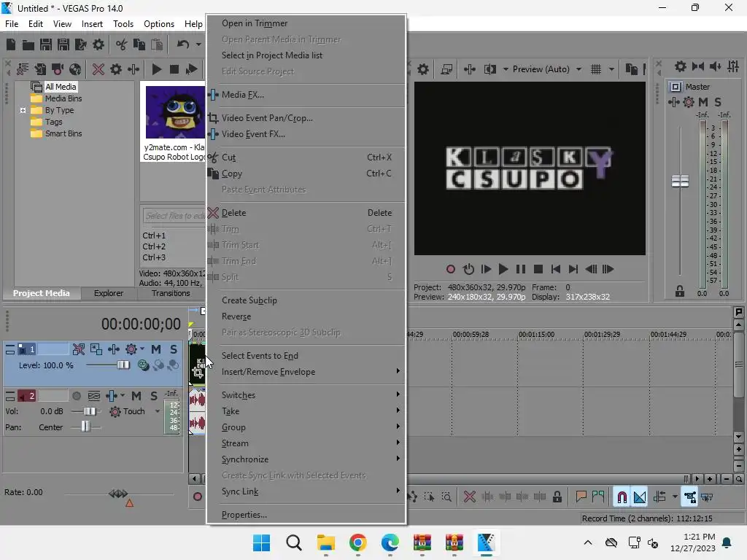Click the Pause button in preview transport
The width and height of the screenshot is (747, 560).
pos(521,270)
